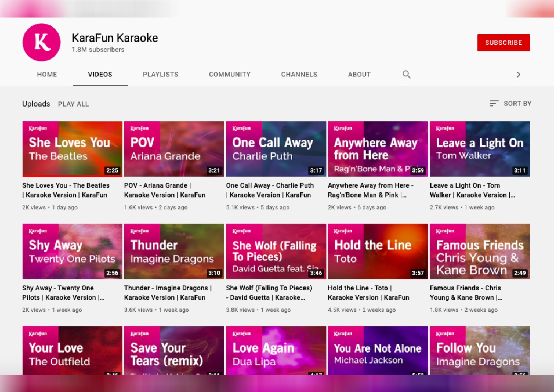Click the red Subscribe button
The image size is (554, 392).
[504, 42]
